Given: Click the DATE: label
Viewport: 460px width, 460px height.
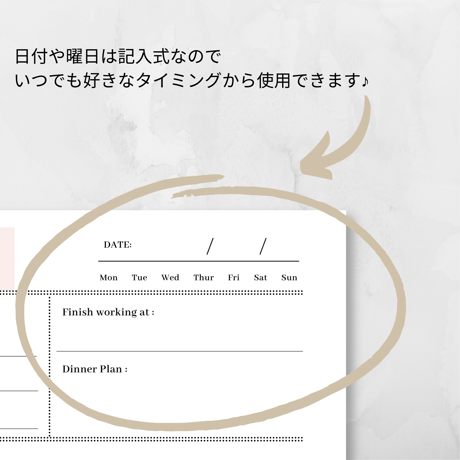Looking at the screenshot, I should coord(118,245).
